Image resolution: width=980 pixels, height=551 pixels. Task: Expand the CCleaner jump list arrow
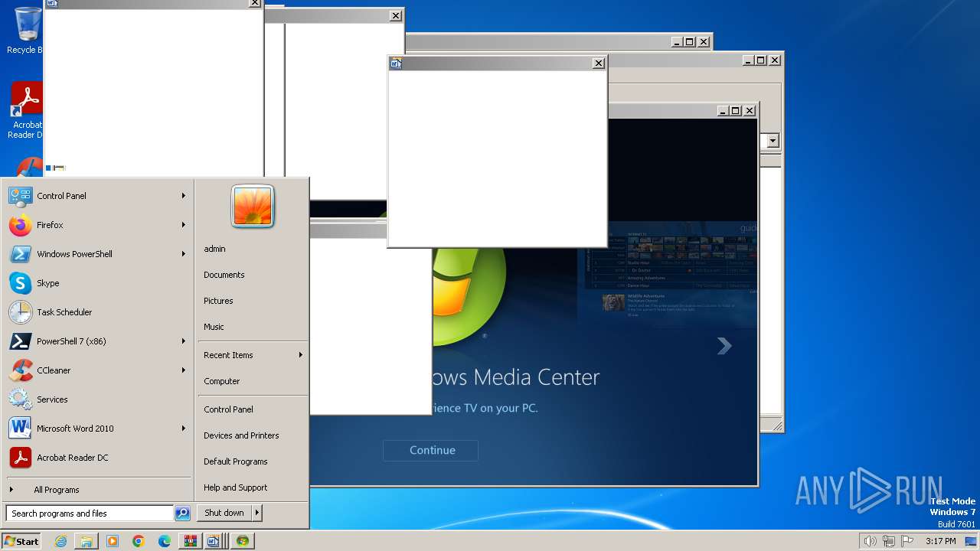pyautogui.click(x=184, y=370)
